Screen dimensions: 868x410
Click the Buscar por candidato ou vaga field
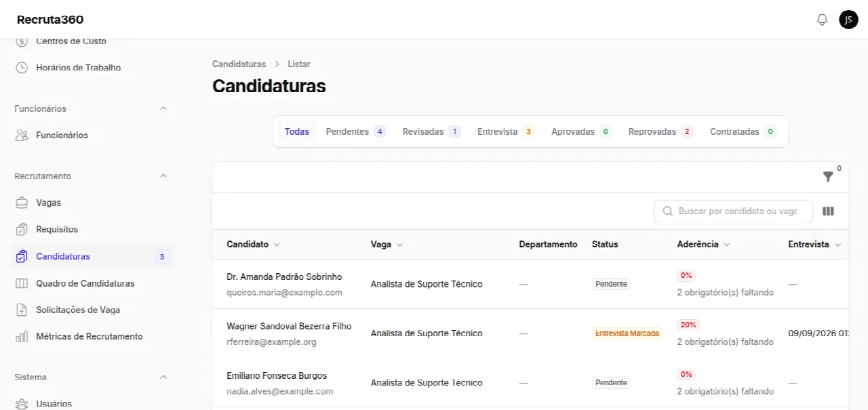(x=733, y=211)
